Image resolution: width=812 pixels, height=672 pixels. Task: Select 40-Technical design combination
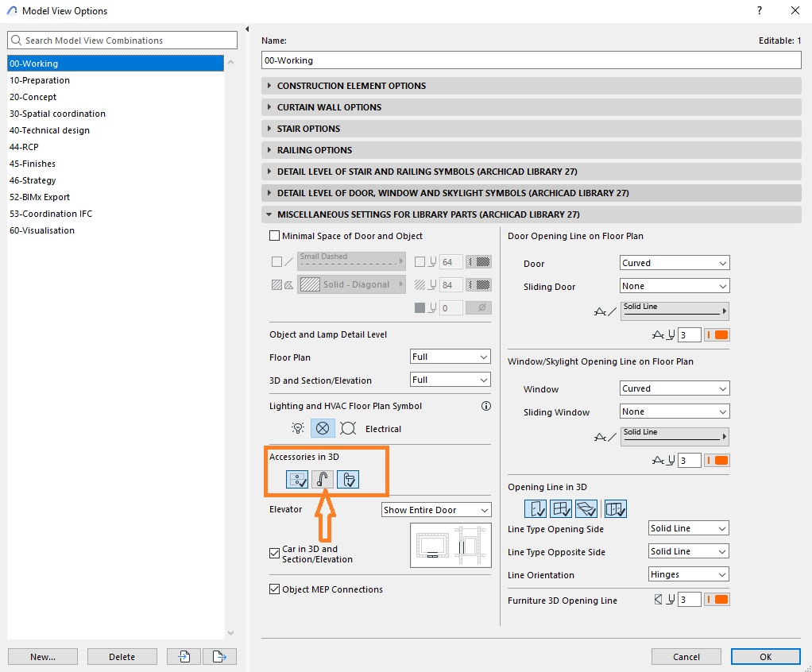115,130
